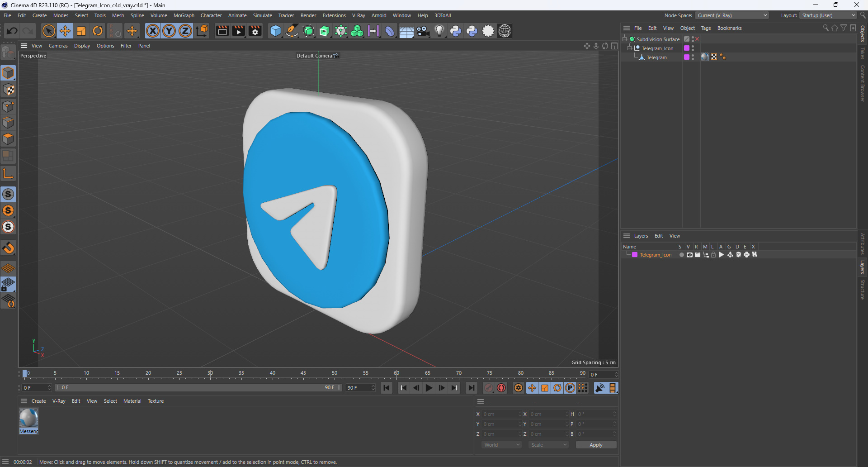This screenshot has width=868, height=467.
Task: Open the viewport Cameras menu
Action: click(58, 46)
